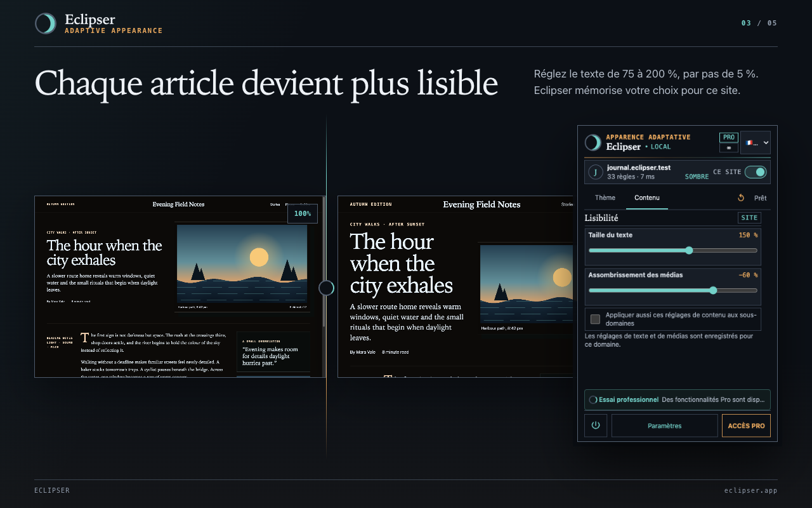
Task: Click Evening Field Notes title in left preview
Action: 178,204
